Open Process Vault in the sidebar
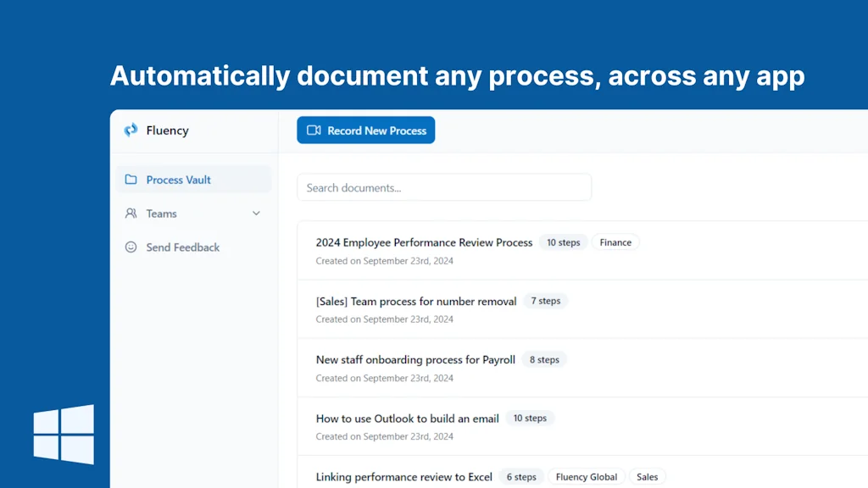Viewport: 868px width, 488px height. (178, 179)
